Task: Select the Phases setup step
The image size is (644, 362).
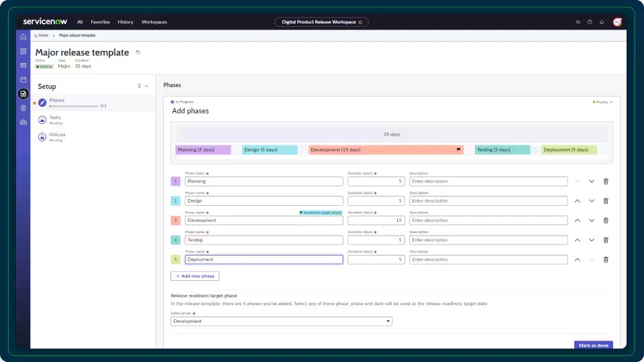Action: click(x=94, y=103)
